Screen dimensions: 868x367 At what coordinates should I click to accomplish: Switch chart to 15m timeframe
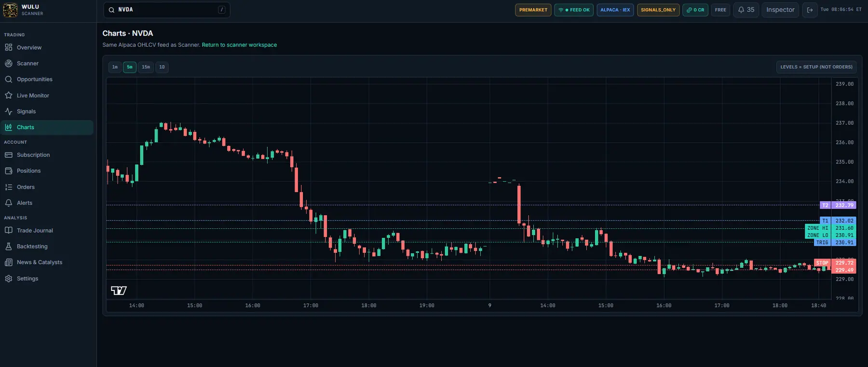click(146, 67)
